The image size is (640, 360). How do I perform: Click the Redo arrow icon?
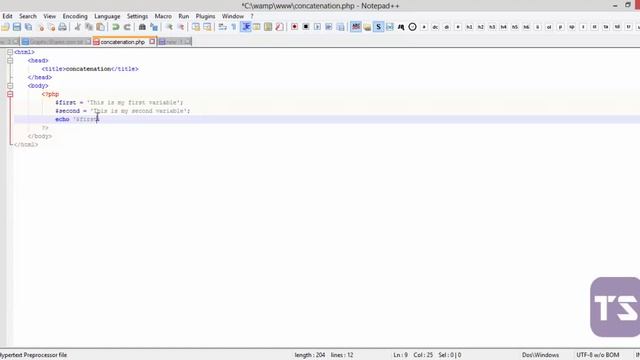pos(127,27)
